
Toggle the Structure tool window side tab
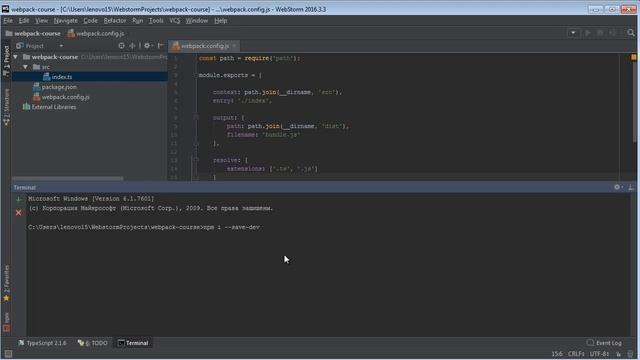tap(6, 107)
